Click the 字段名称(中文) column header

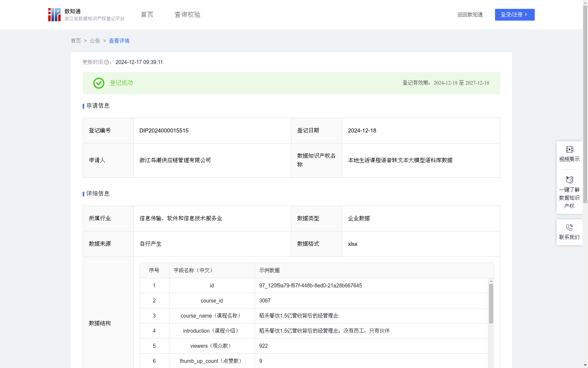212,270
